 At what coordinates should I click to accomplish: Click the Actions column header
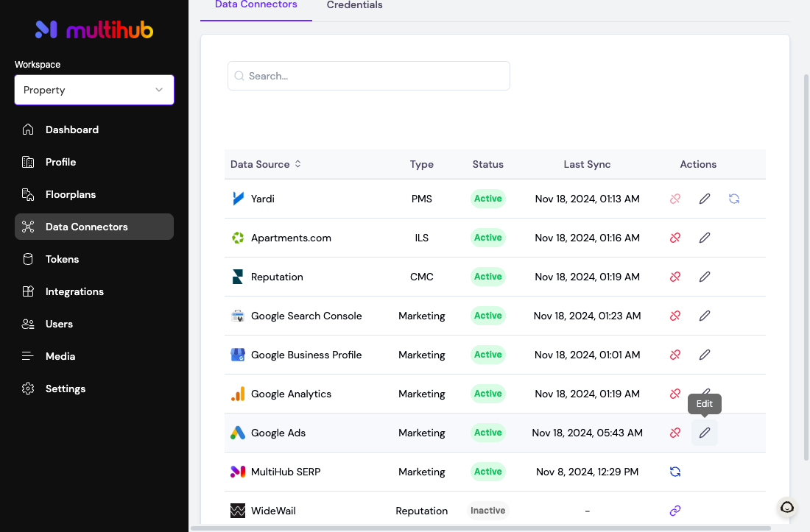(698, 164)
